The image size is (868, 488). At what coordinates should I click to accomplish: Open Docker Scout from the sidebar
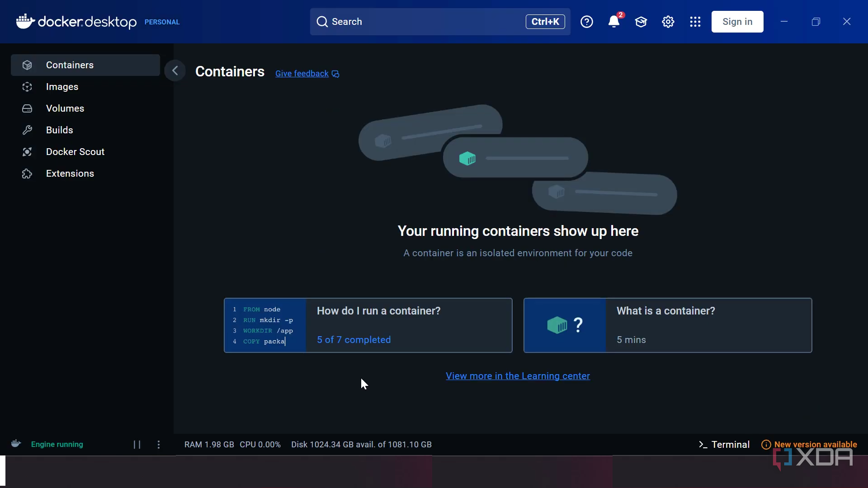pos(85,152)
